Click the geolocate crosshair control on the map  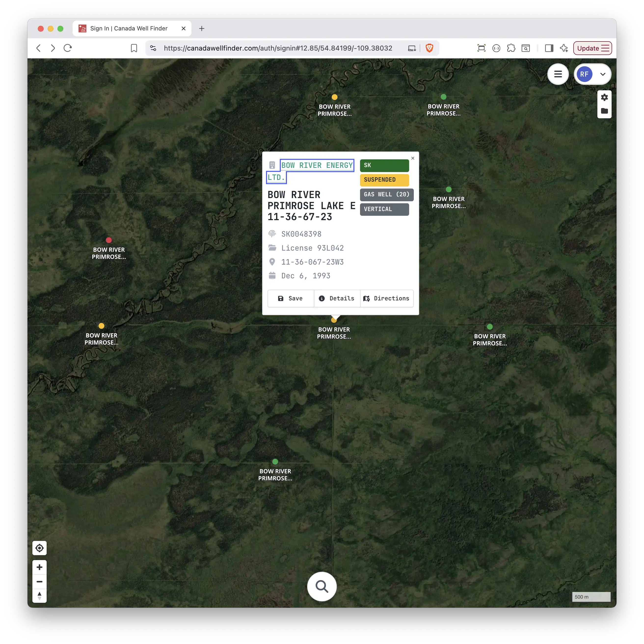tap(39, 548)
